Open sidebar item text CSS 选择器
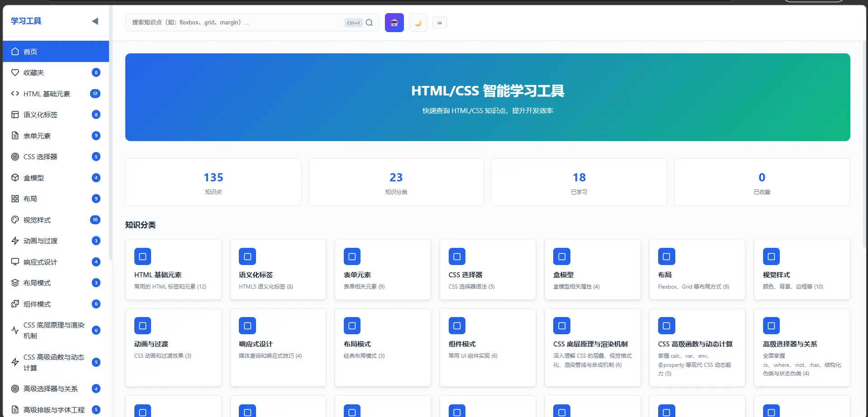The width and height of the screenshot is (868, 417). (x=40, y=157)
